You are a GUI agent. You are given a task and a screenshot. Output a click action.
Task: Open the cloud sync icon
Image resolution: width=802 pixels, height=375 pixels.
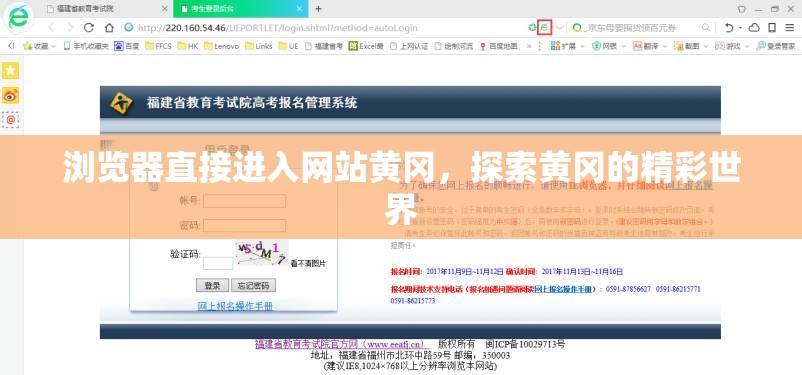click(x=754, y=28)
